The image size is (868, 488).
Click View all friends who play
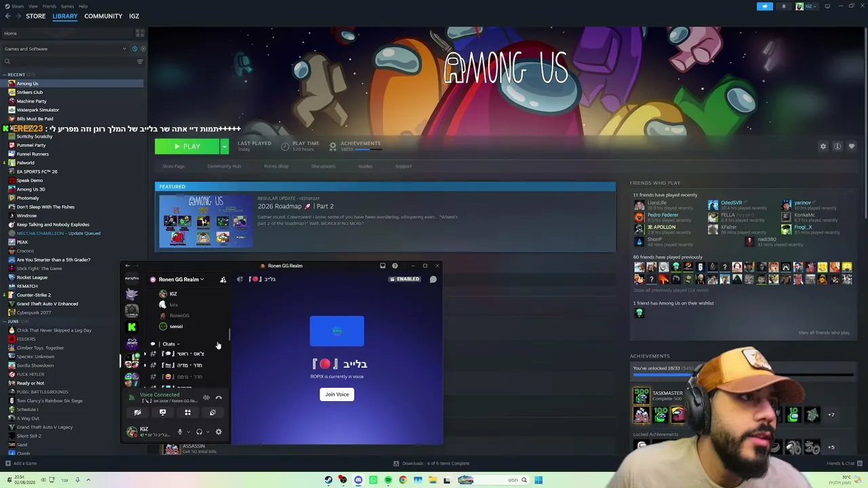point(824,333)
